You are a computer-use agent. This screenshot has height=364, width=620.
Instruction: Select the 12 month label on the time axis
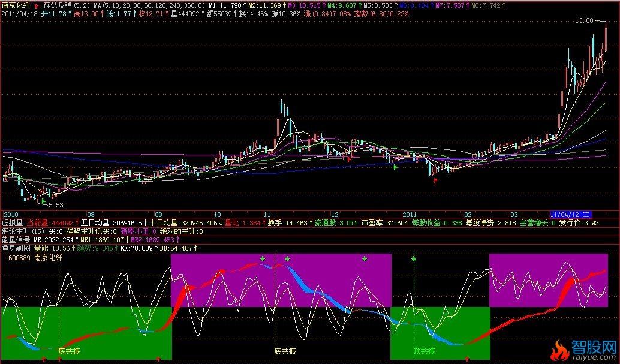tap(335, 215)
